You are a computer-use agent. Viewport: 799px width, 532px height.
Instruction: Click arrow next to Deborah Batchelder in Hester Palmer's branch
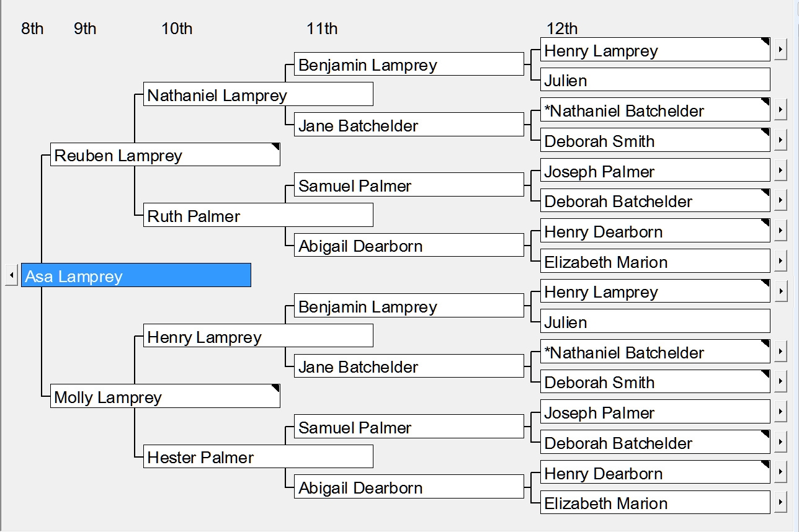(780, 442)
